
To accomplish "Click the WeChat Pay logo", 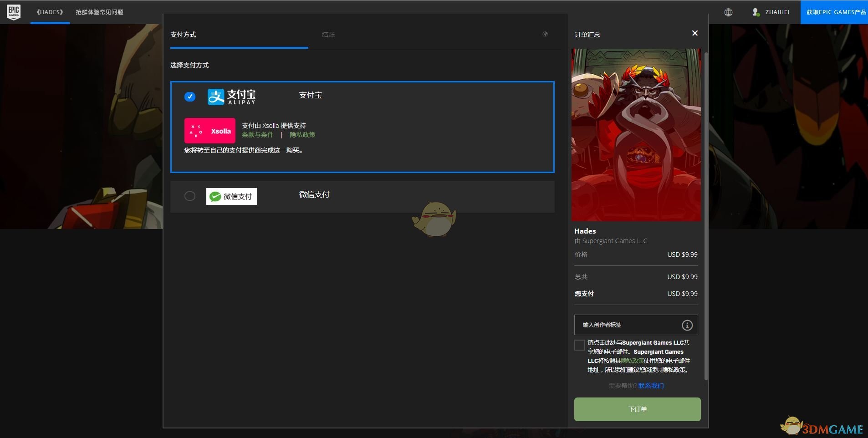I will 231,196.
